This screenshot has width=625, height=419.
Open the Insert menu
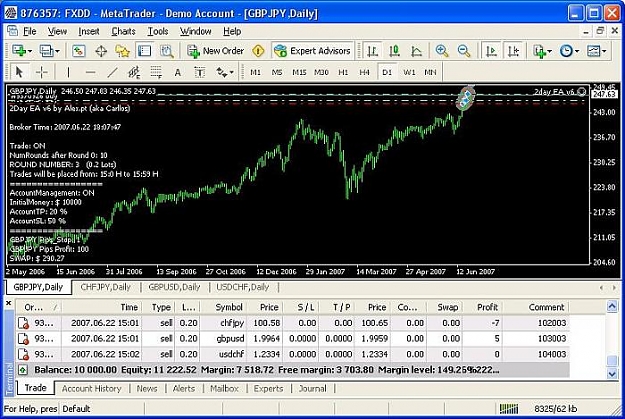[88, 31]
